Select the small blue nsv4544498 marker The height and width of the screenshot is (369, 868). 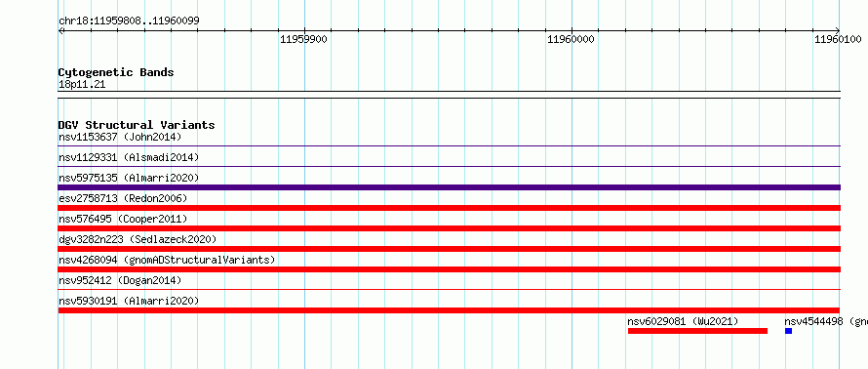(x=788, y=331)
